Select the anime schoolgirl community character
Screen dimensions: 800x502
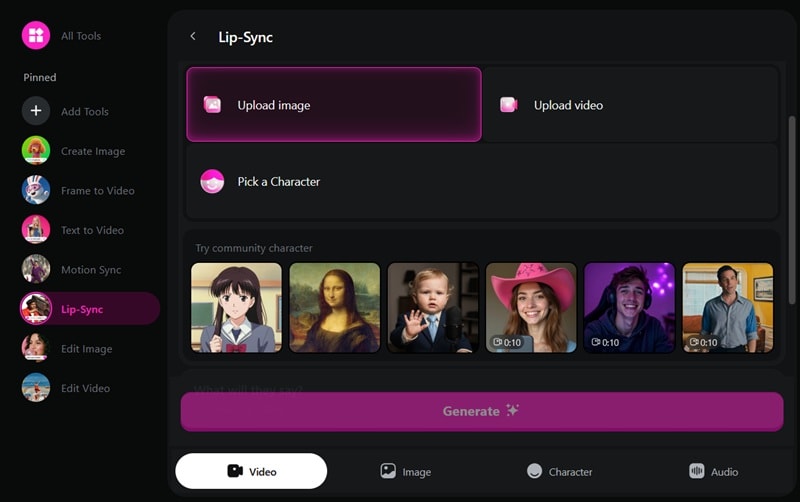pos(236,308)
